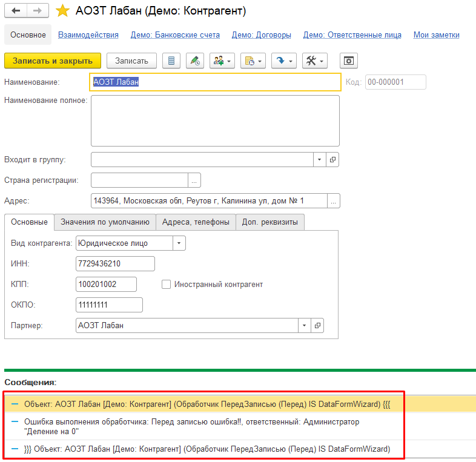Screen dimensions: 476x462
Task: Go forward with the right arrow button
Action: 38,11
